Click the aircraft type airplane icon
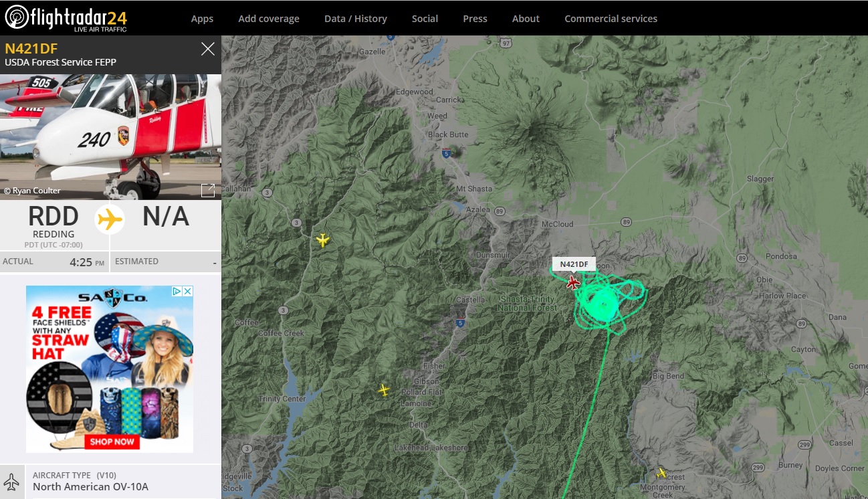Image resolution: width=868 pixels, height=499 pixels. click(11, 482)
